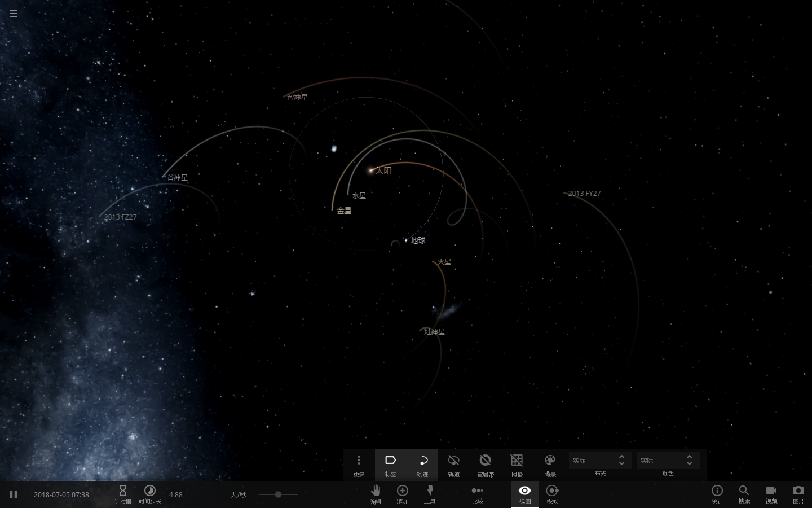Viewport: 812px width, 508px height.
Task: Select the 火星 Mars label
Action: [x=444, y=262]
